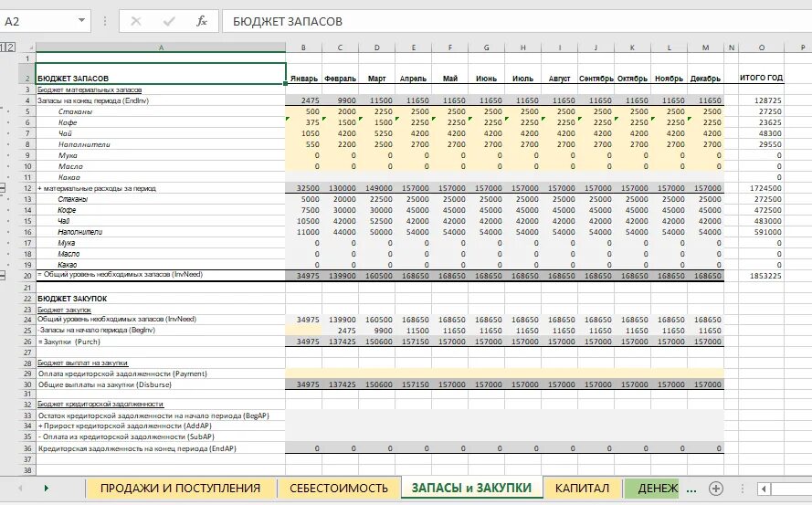
Task: Click the Стаканы cell in row 5
Action: click(161, 111)
